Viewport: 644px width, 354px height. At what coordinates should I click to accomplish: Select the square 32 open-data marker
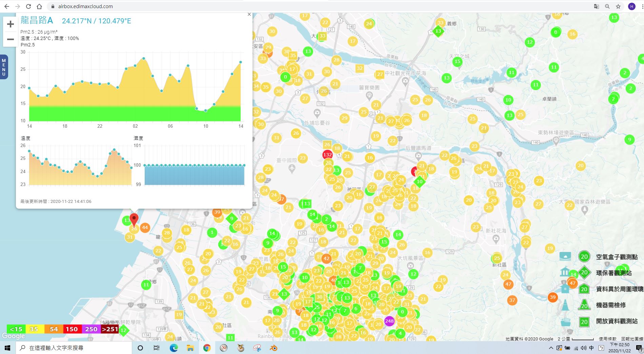click(360, 68)
